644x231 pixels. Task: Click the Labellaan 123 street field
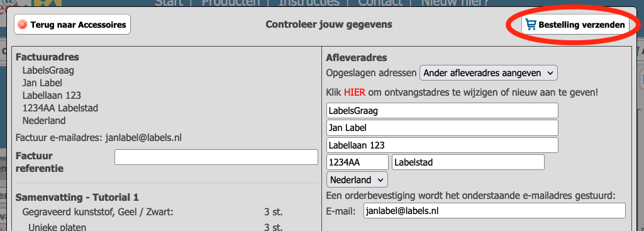click(442, 145)
